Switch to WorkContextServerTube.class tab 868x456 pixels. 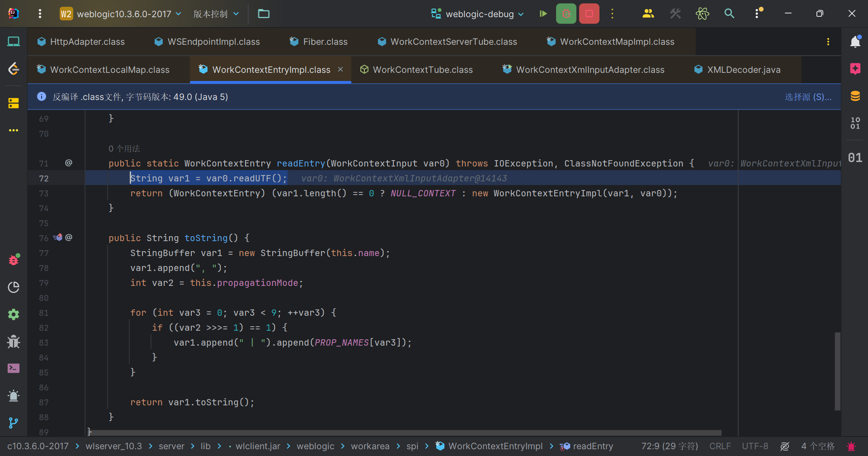click(448, 42)
